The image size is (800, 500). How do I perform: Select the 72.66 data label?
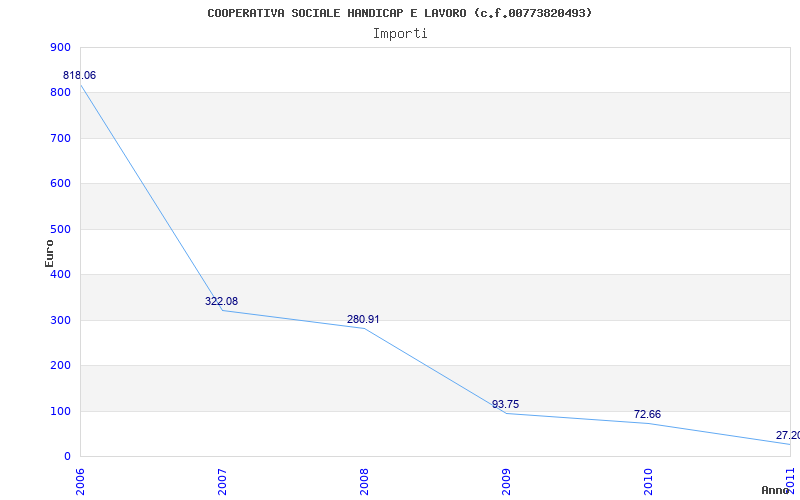tap(647, 414)
